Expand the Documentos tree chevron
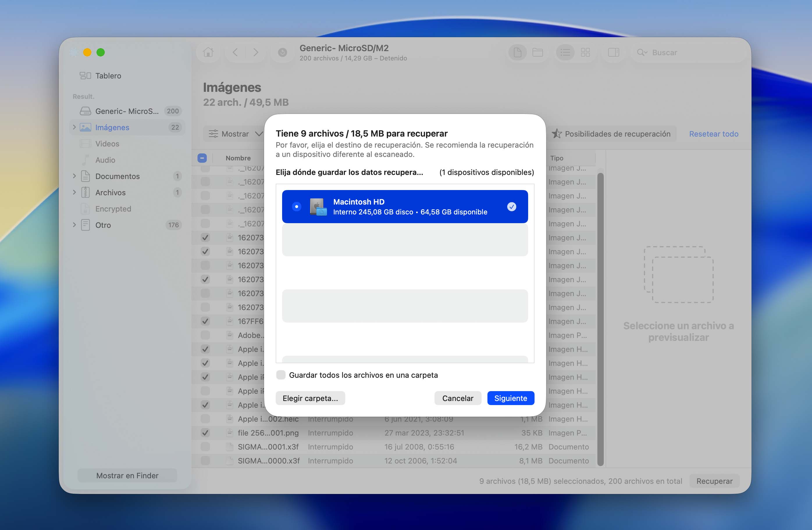812x530 pixels. pos(74,176)
